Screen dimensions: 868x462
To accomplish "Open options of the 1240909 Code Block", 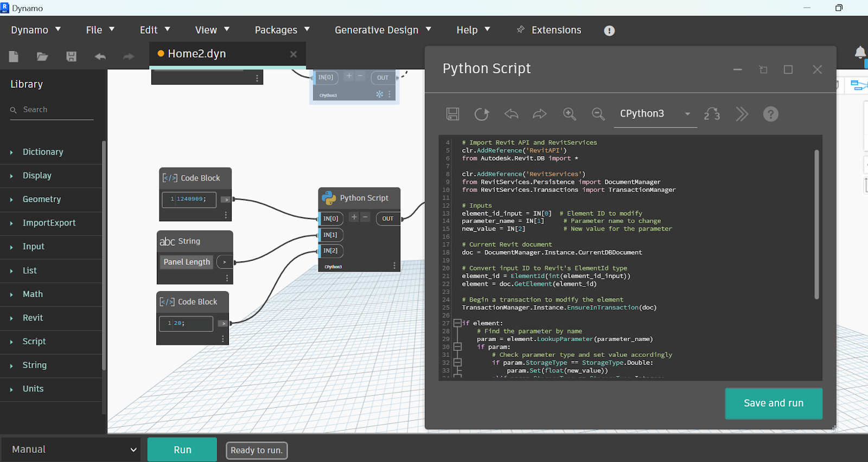I will pyautogui.click(x=226, y=215).
